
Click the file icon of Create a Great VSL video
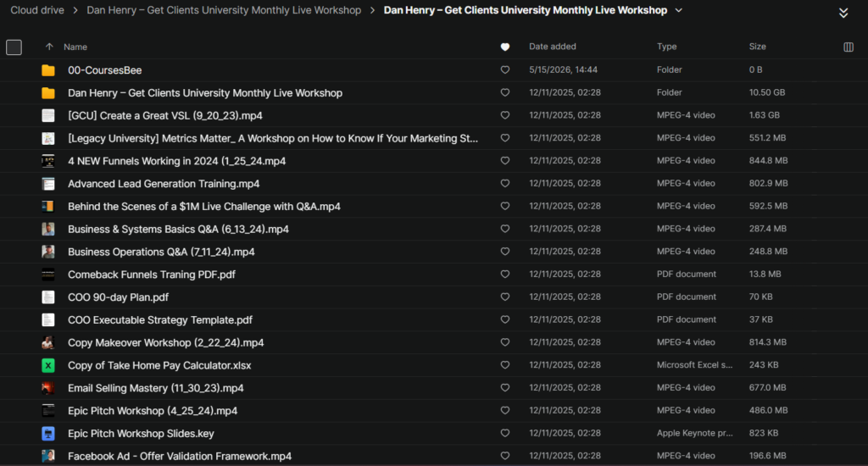[x=48, y=116]
